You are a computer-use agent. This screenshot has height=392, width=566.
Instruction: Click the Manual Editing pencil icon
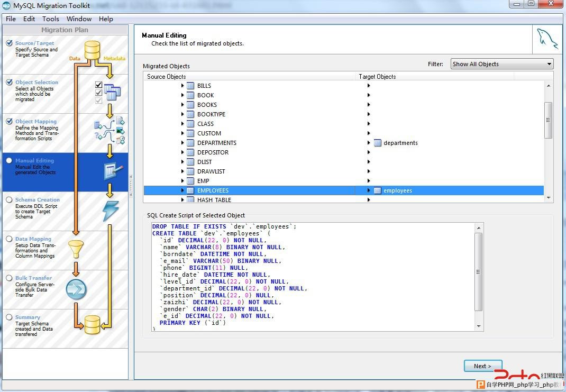(113, 171)
